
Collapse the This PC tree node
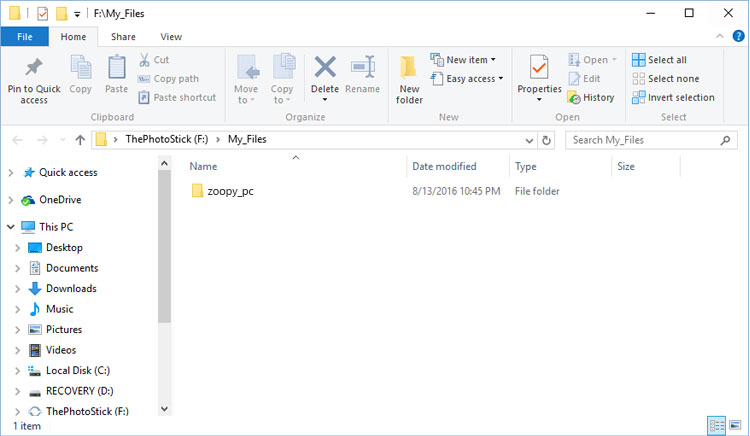point(11,227)
